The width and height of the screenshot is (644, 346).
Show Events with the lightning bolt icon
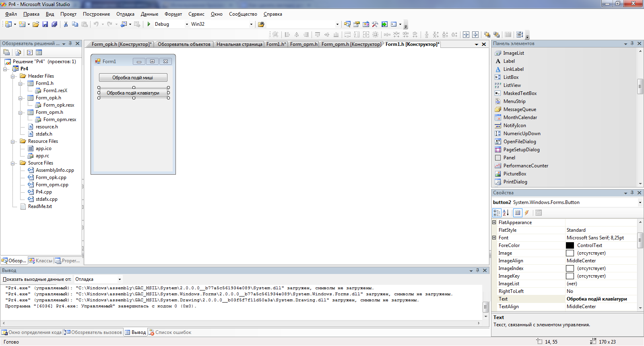tap(526, 213)
